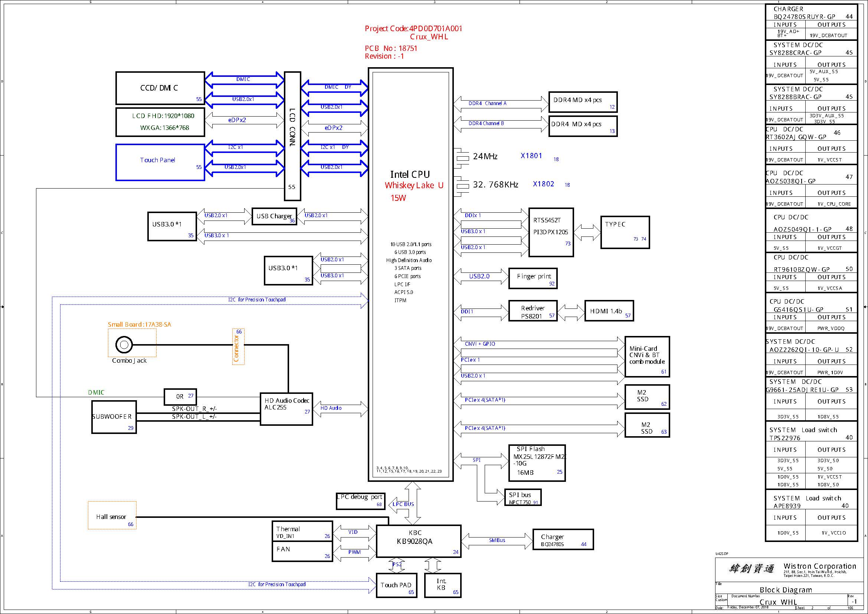The height and width of the screenshot is (614, 868).
Task: Click the 0R resistor block
Action: coord(180,396)
